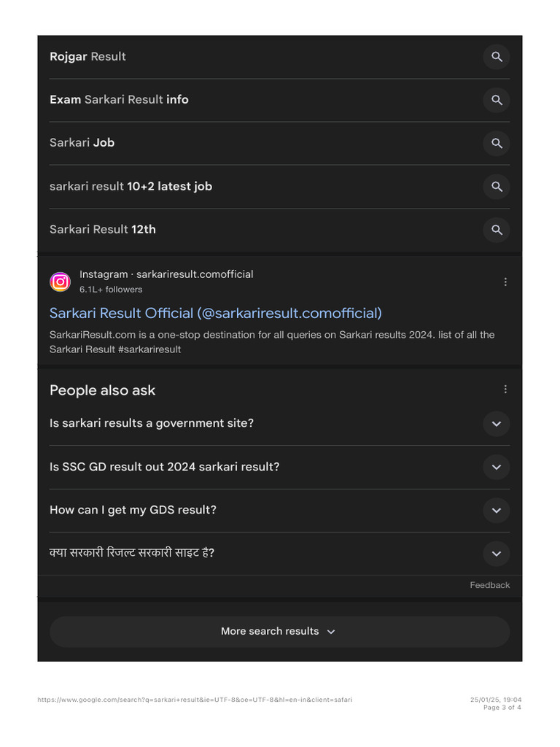Expand the Hindi question about sarkari site
This screenshot has width=560, height=747.
[497, 554]
